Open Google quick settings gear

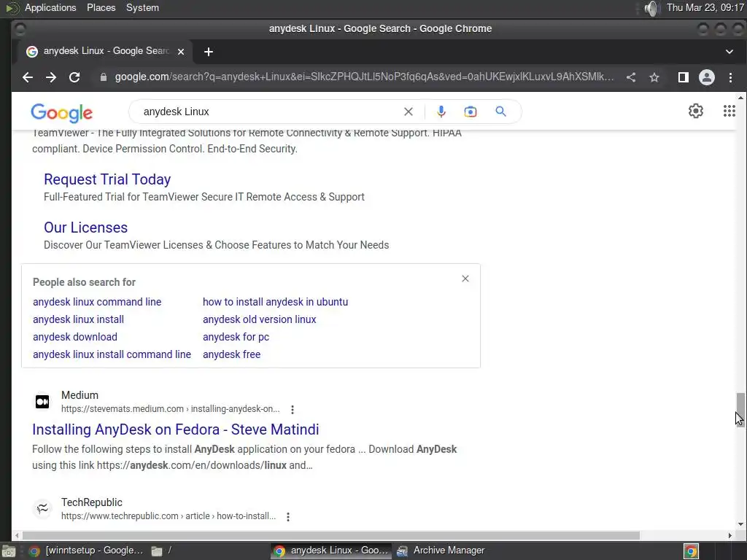pyautogui.click(x=695, y=111)
